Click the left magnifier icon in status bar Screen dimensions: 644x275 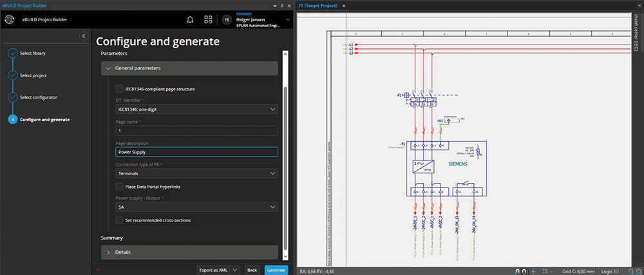tap(631, 271)
